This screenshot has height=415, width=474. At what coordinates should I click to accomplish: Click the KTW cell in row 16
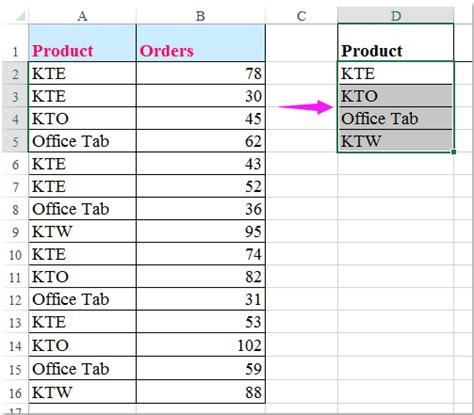click(x=82, y=392)
